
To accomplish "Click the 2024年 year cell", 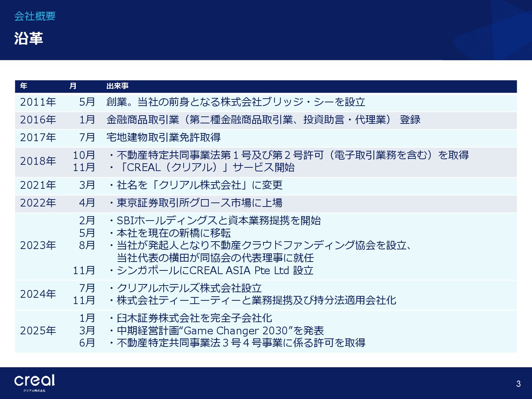I will coord(38,294).
